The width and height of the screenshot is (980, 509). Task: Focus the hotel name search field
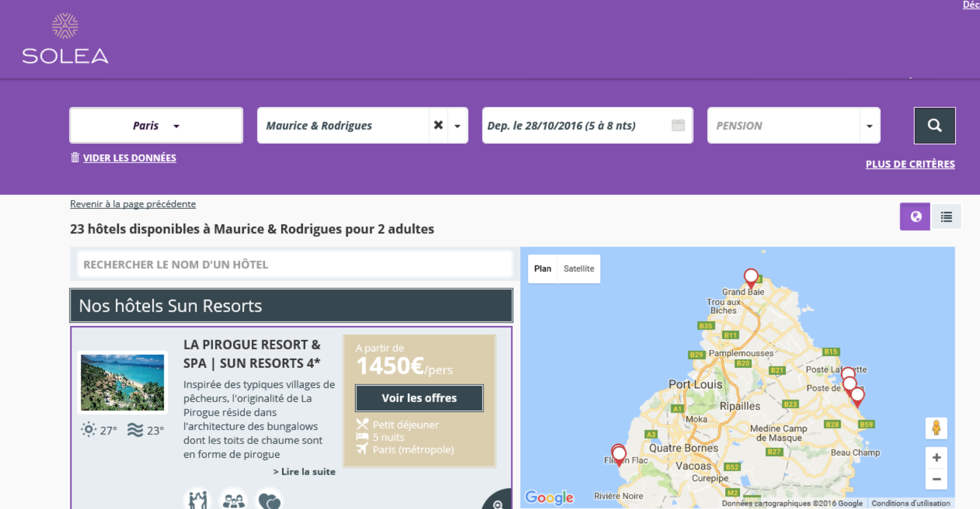295,264
